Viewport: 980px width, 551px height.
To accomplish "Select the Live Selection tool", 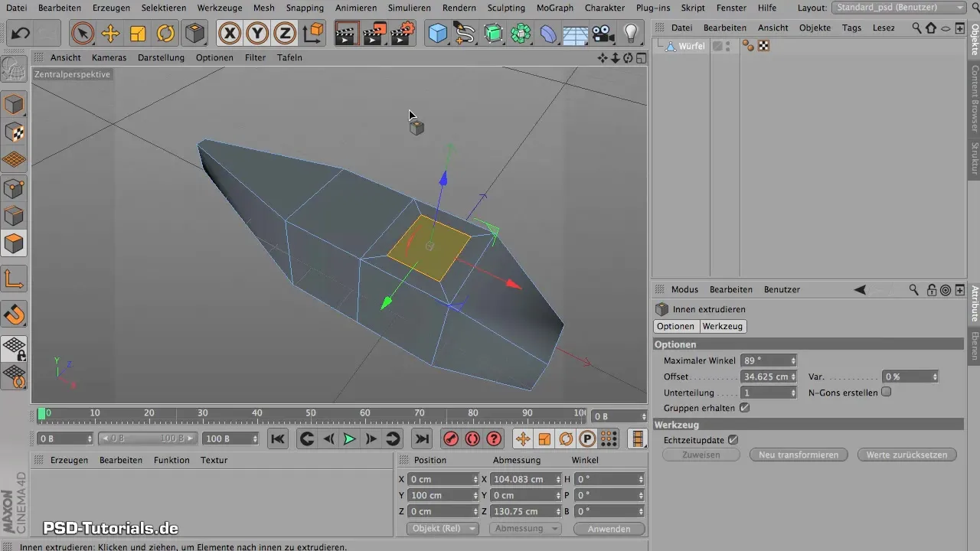I will click(82, 34).
